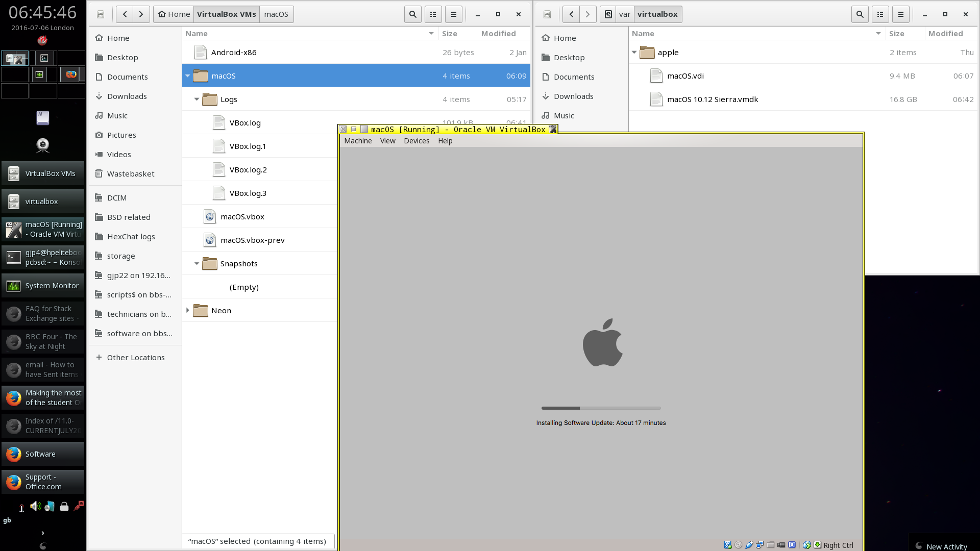The image size is (980, 551).
Task: Click the keyboard N key panel icon
Action: pos(43,118)
